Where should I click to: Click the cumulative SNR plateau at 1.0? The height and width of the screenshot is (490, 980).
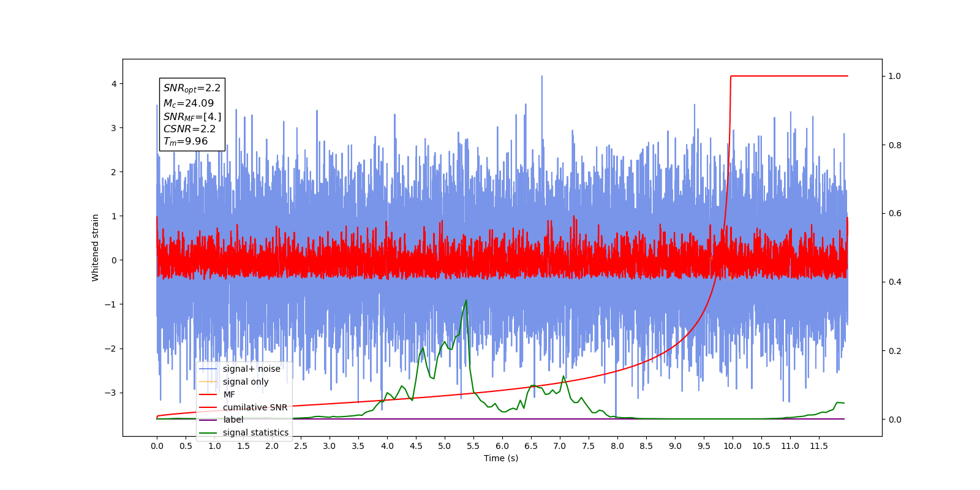[790, 76]
